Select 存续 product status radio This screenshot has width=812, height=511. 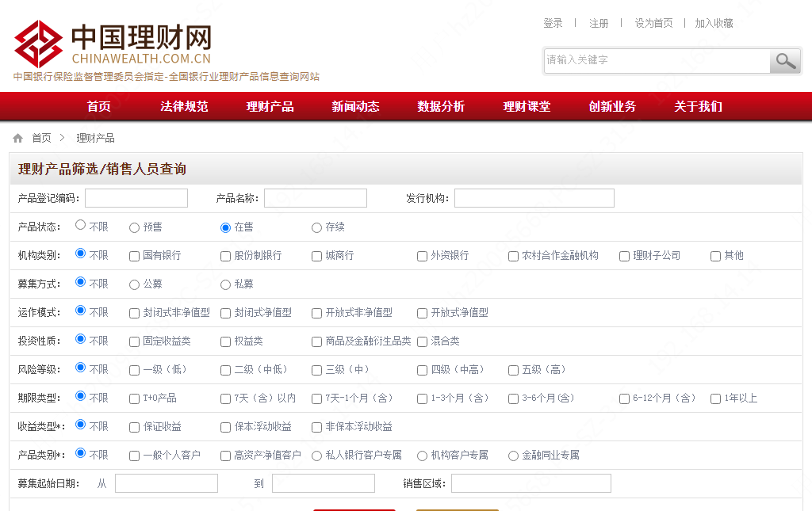(316, 227)
